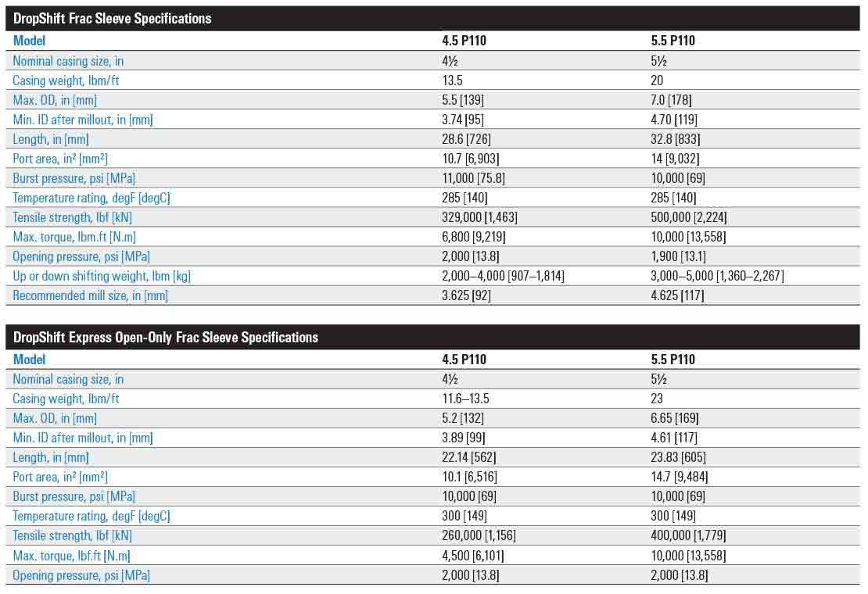Select the 4.5 P110 column in first table

coord(464,41)
